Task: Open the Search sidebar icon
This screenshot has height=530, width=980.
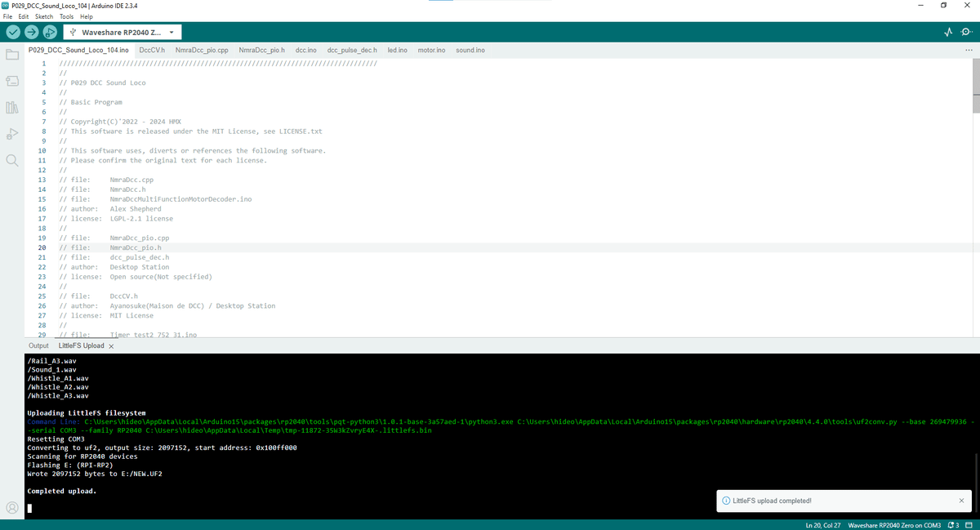Action: pyautogui.click(x=12, y=160)
